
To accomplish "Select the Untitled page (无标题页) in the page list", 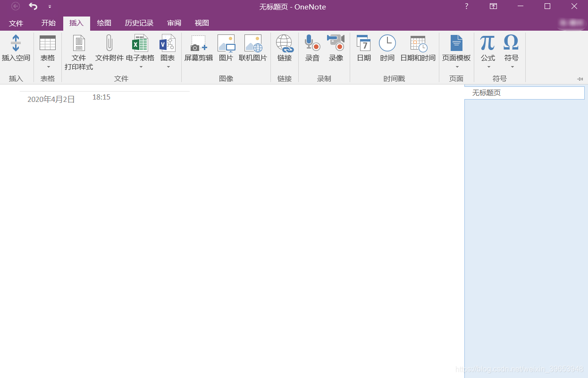I will pyautogui.click(x=525, y=93).
